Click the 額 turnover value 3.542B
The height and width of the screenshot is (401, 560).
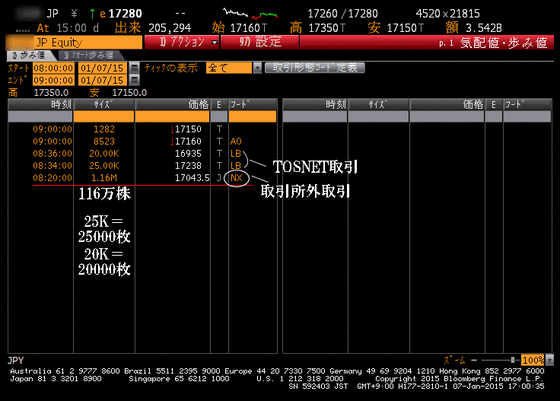pyautogui.click(x=484, y=28)
